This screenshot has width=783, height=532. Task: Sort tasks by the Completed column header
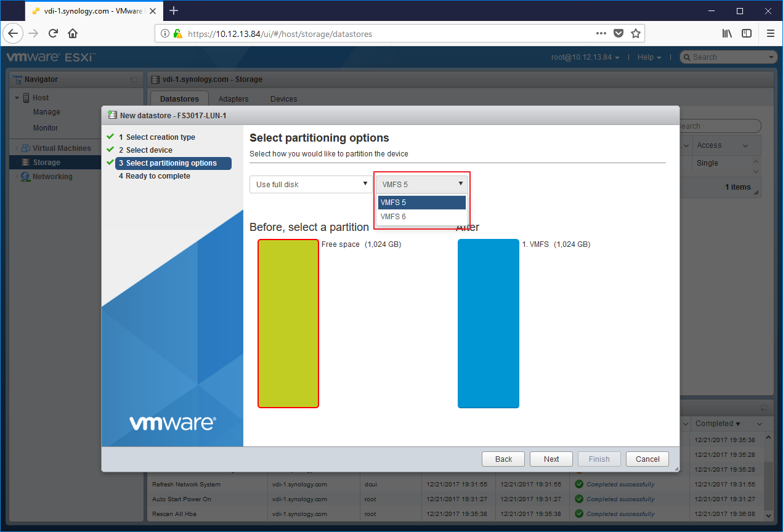coord(718,424)
